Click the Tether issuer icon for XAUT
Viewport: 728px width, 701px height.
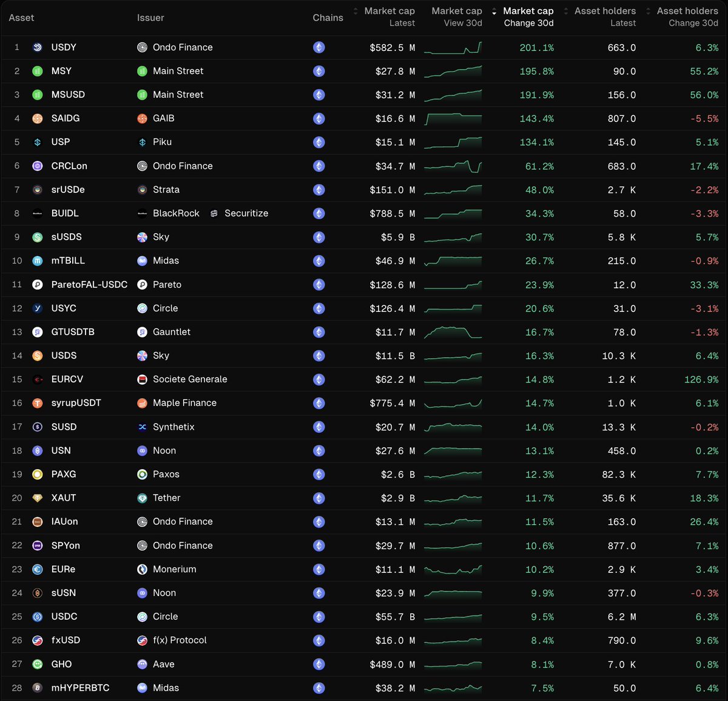click(142, 498)
